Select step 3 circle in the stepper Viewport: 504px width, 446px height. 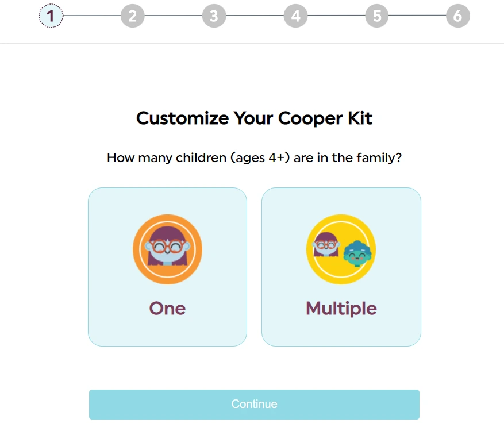pyautogui.click(x=214, y=16)
